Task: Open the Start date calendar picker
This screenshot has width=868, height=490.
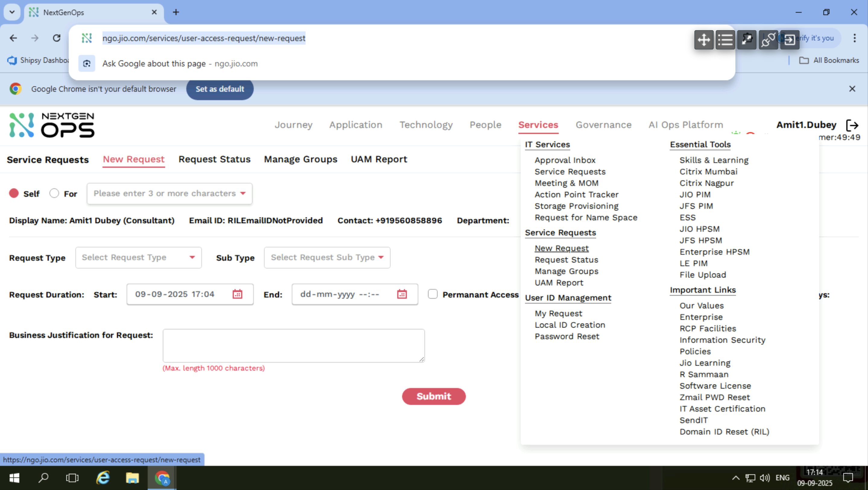Action: click(x=237, y=294)
